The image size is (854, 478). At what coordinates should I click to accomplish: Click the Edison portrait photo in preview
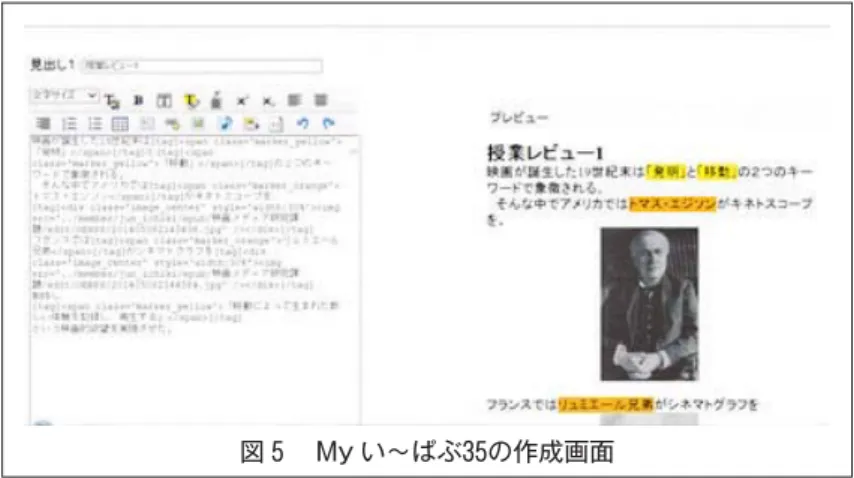point(649,304)
